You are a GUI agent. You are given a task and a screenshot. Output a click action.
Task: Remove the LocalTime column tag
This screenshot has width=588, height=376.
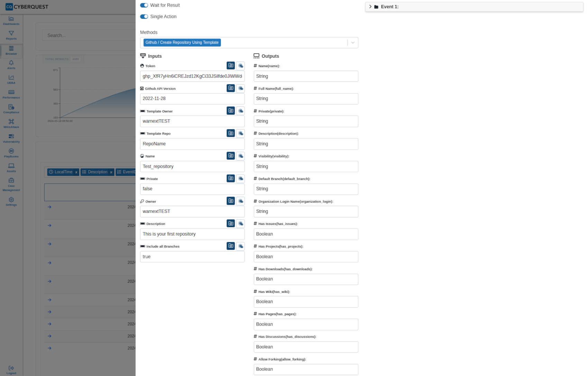tap(76, 172)
